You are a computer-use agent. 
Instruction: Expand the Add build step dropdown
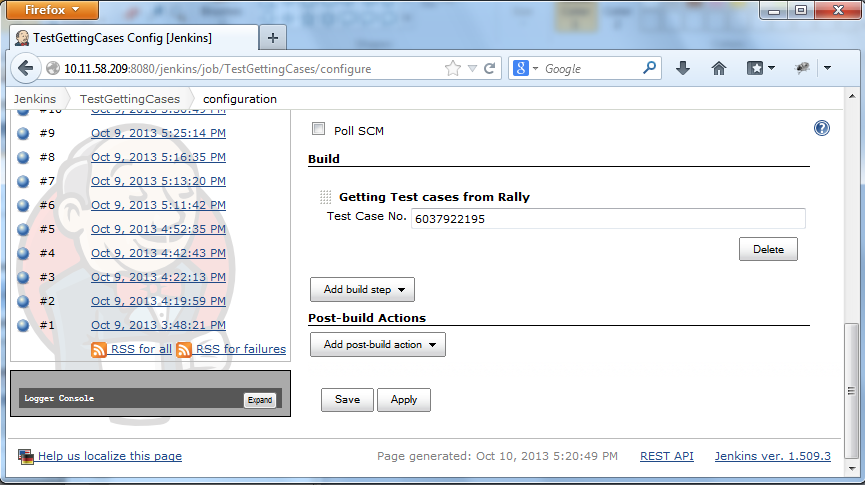coord(362,290)
